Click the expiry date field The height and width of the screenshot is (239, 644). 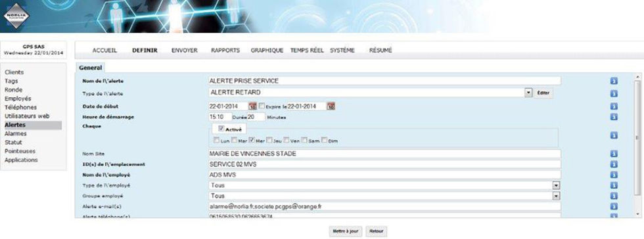306,106
